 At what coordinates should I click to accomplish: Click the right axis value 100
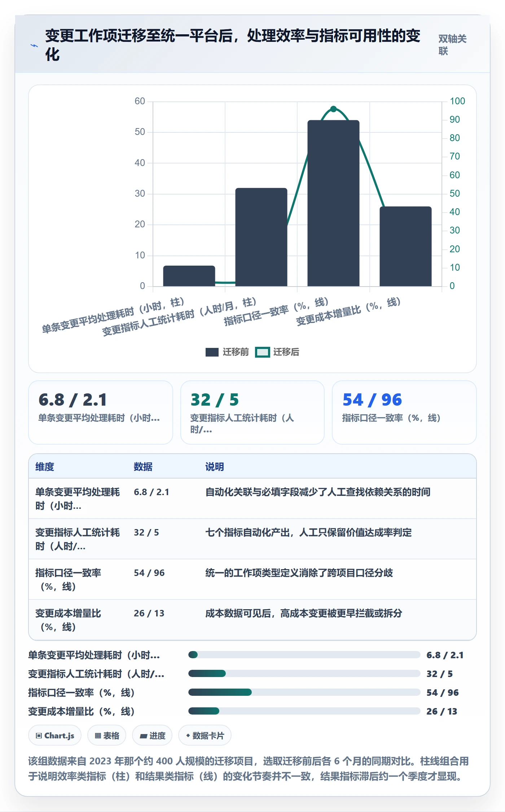click(x=457, y=101)
